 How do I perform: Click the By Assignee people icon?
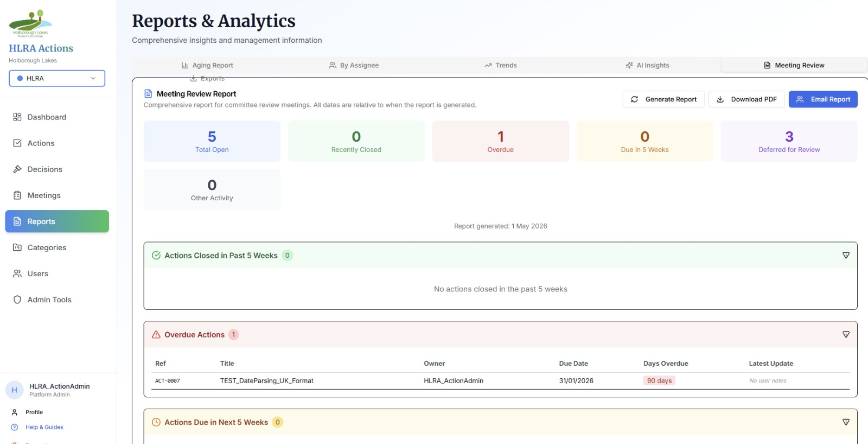pos(333,65)
